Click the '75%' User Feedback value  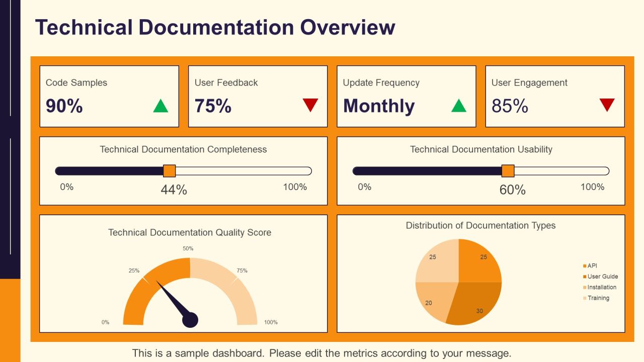[x=213, y=106]
